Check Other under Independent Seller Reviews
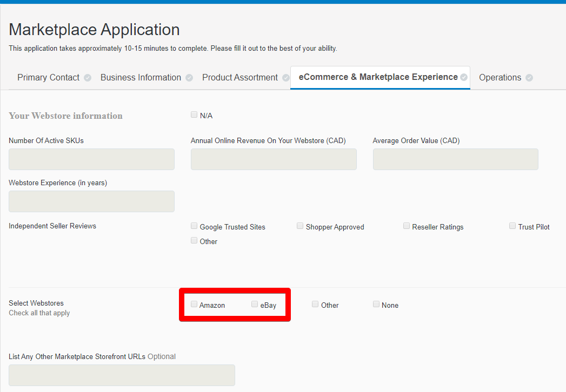 tap(194, 240)
